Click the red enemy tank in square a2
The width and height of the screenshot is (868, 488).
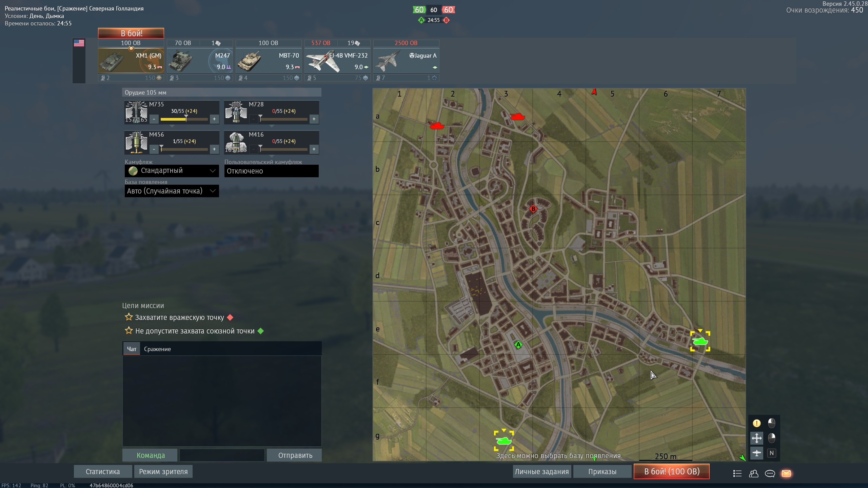(437, 126)
